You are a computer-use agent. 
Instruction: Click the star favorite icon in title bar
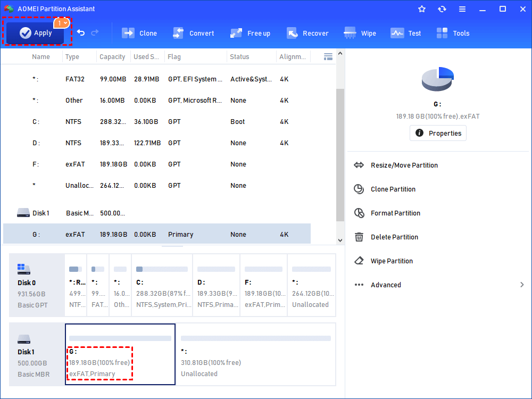tap(422, 9)
